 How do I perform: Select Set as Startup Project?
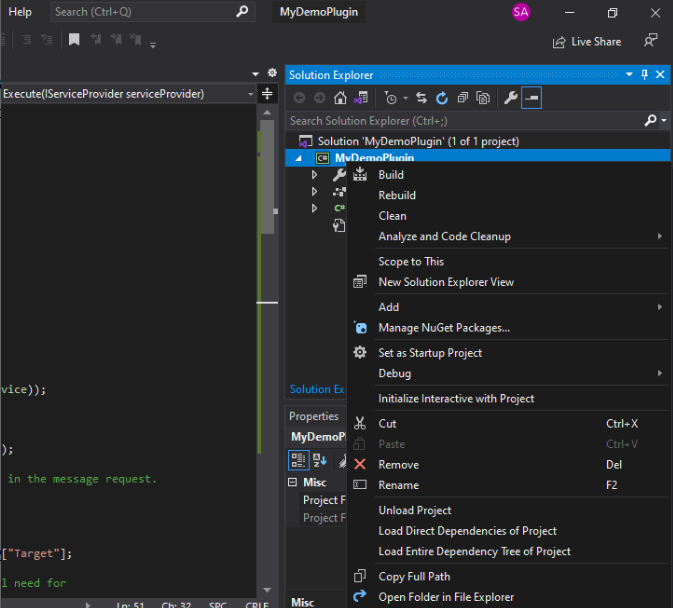pyautogui.click(x=509, y=353)
